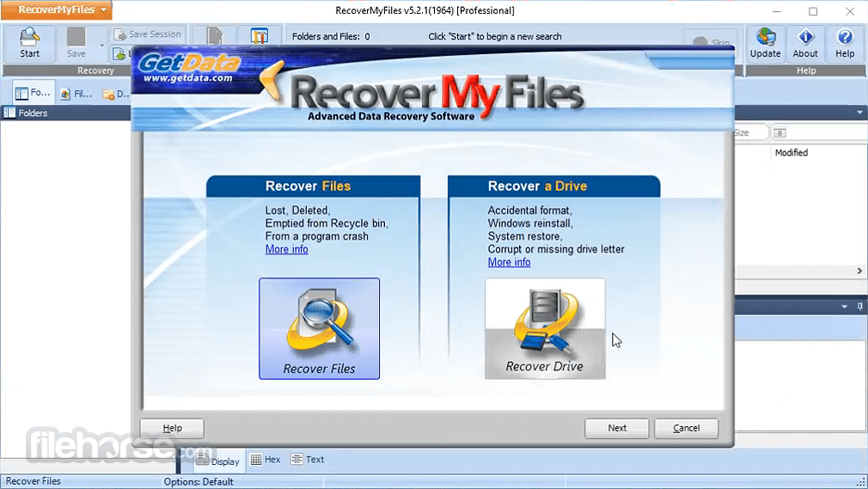
Task: Open the RecoverMyFiles application menu dropdown
Action: pos(57,10)
